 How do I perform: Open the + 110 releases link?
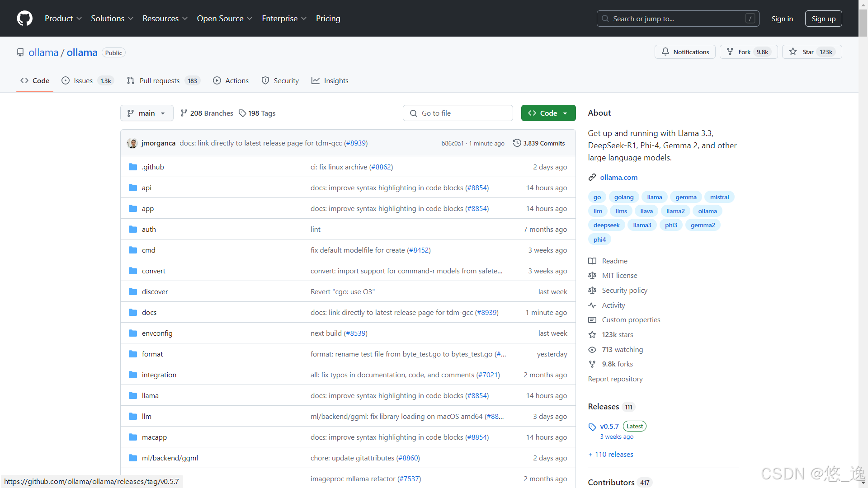(610, 455)
